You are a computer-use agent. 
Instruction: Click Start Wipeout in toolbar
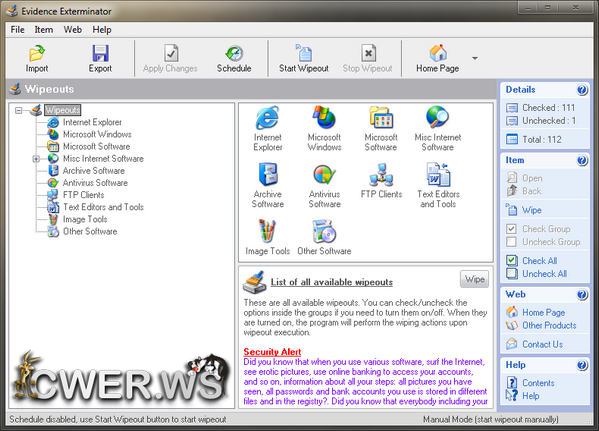click(x=304, y=58)
